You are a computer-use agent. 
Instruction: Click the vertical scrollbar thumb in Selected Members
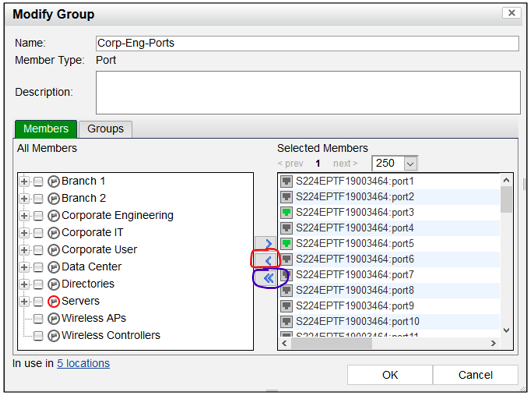[x=506, y=200]
